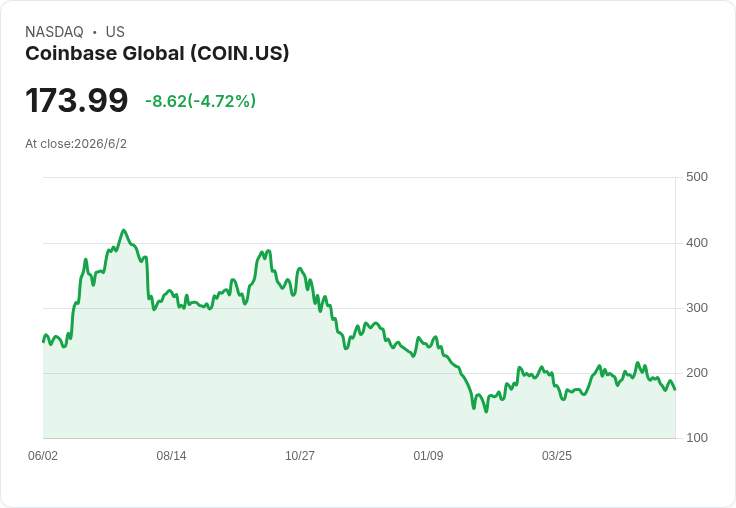The height and width of the screenshot is (508, 736).
Task: Click the 03/25 date axis label
Action: pos(557,456)
